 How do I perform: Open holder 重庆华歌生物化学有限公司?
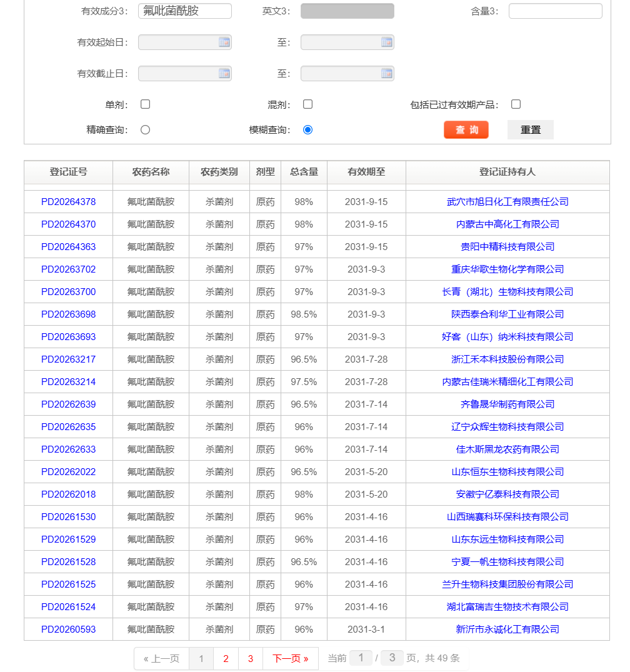pos(507,269)
